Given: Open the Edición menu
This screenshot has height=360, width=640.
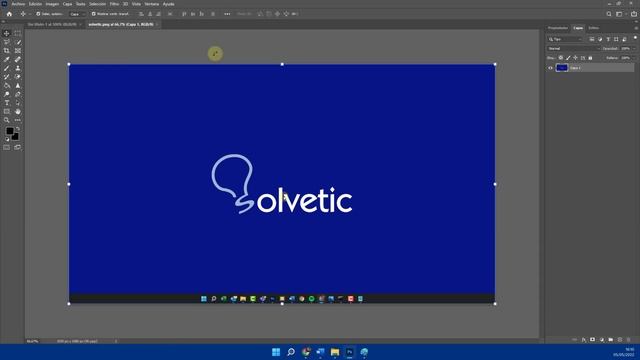Looking at the screenshot, I should pos(35,4).
